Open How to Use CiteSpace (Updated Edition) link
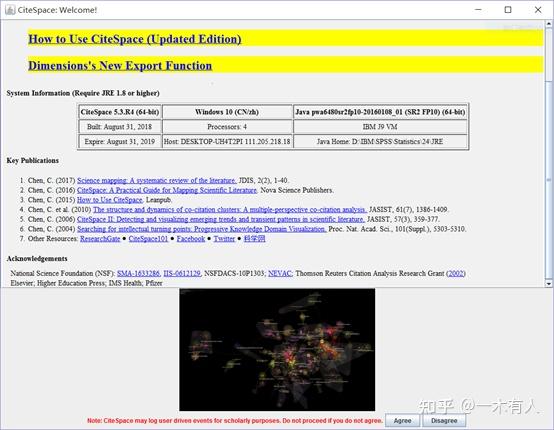This screenshot has height=430, width=554. tap(135, 39)
